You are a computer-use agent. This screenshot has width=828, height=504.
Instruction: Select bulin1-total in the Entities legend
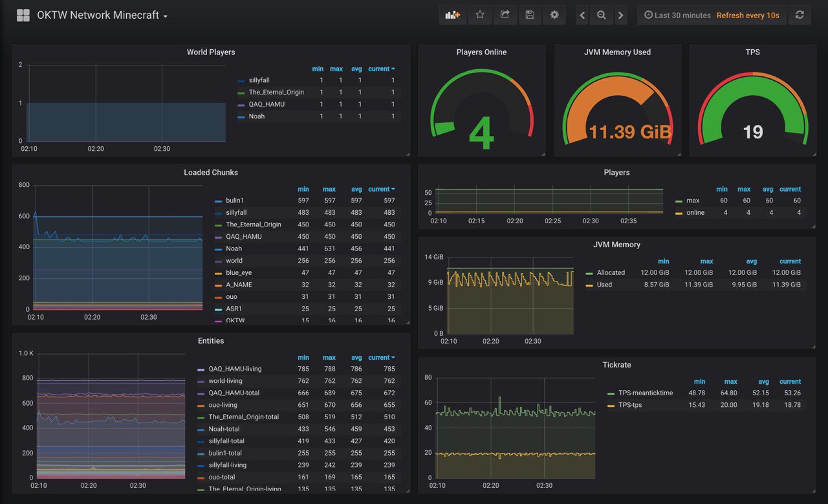pyautogui.click(x=225, y=454)
